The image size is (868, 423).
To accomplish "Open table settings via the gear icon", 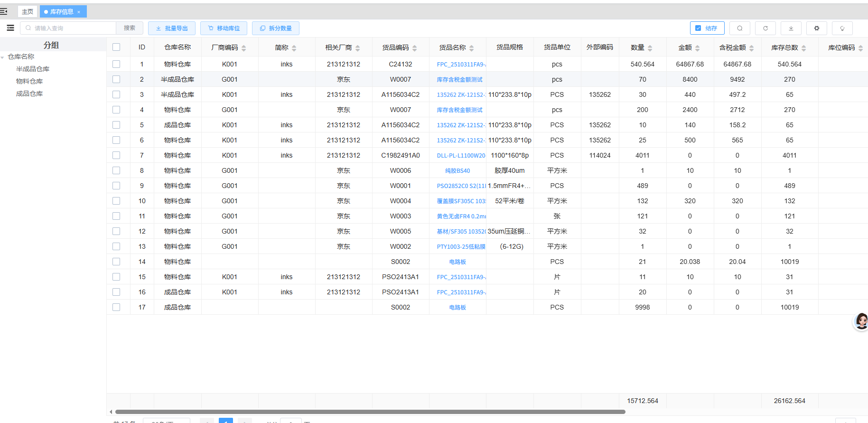I will click(x=816, y=28).
